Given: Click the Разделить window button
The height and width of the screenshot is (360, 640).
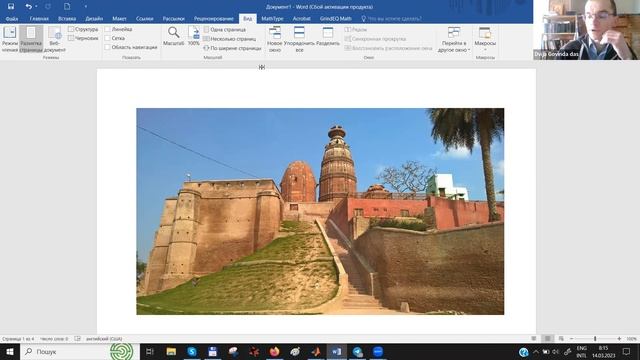Looking at the screenshot, I should coord(328,36).
